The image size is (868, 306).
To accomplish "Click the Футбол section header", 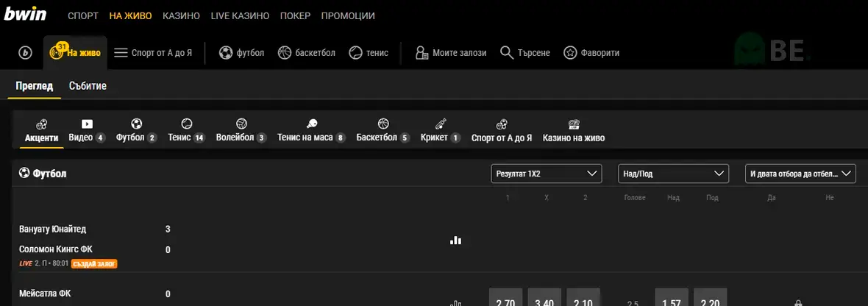I will 43,174.
